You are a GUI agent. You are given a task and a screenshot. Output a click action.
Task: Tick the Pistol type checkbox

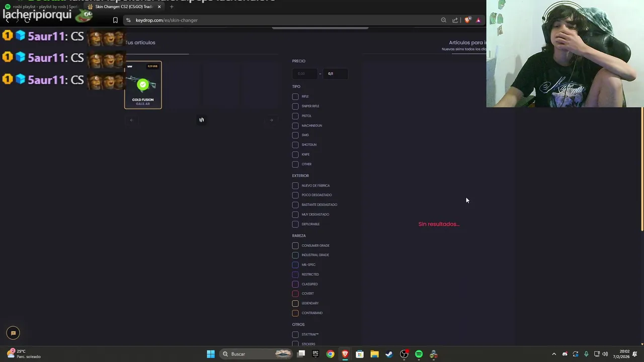click(x=295, y=116)
